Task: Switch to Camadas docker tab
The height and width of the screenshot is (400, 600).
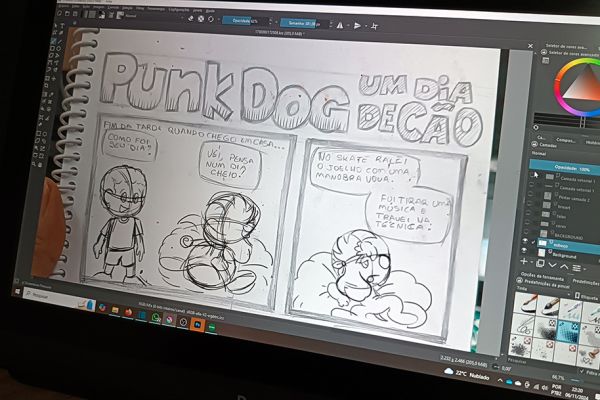Action: 542,137
